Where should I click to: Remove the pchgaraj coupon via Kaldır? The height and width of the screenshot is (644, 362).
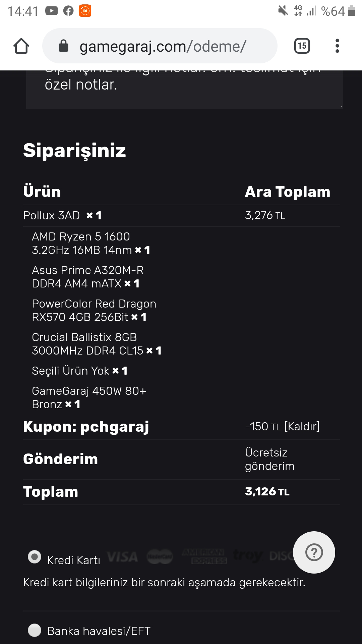(302, 427)
